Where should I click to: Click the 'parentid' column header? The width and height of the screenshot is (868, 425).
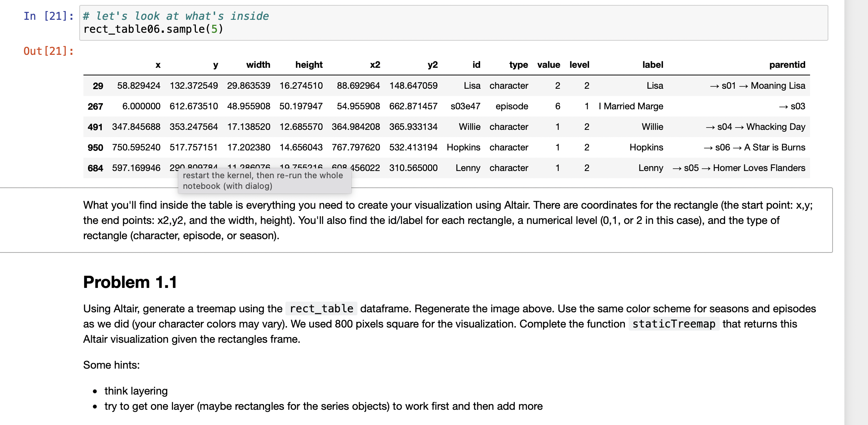pos(787,65)
